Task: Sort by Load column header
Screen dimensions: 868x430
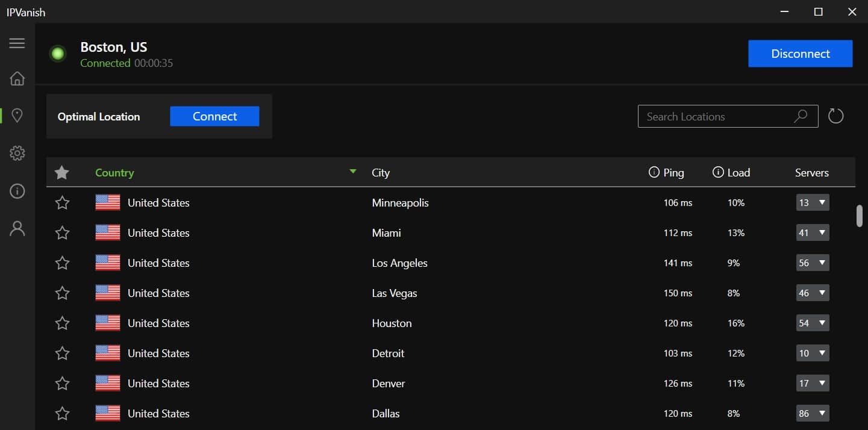Action: pyautogui.click(x=738, y=173)
